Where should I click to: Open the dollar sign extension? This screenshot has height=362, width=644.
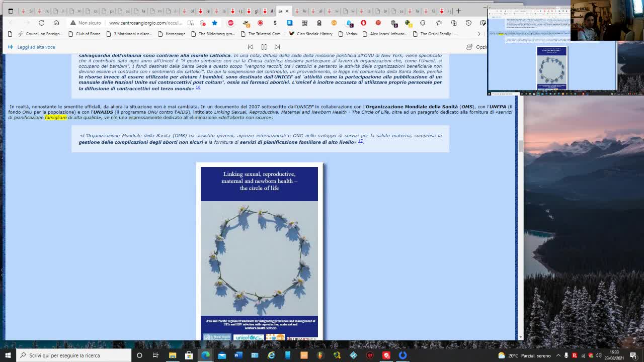click(x=275, y=23)
